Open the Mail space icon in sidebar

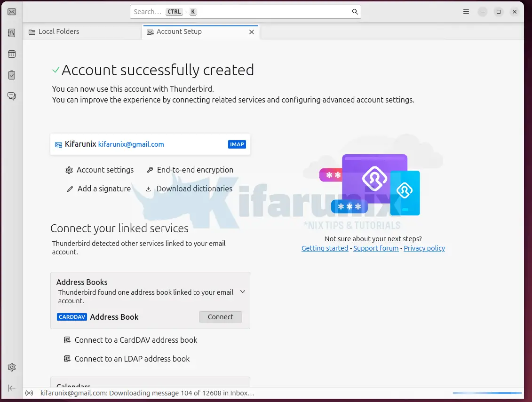pyautogui.click(x=12, y=12)
